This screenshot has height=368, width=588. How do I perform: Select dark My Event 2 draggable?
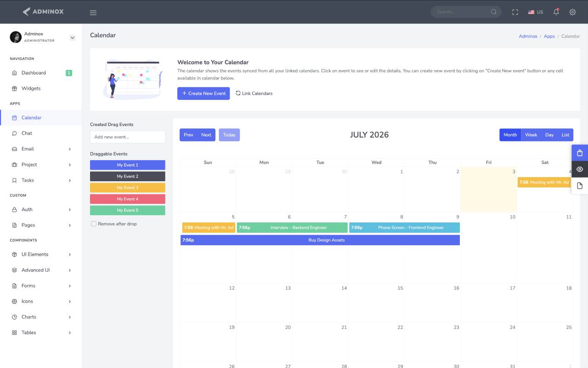tap(128, 176)
